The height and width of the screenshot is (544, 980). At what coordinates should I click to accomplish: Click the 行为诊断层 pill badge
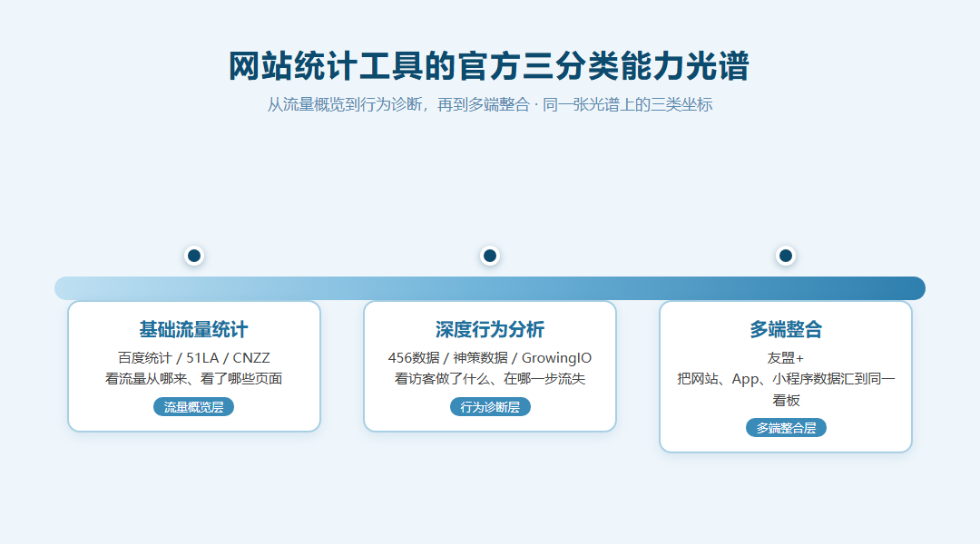tap(490, 407)
